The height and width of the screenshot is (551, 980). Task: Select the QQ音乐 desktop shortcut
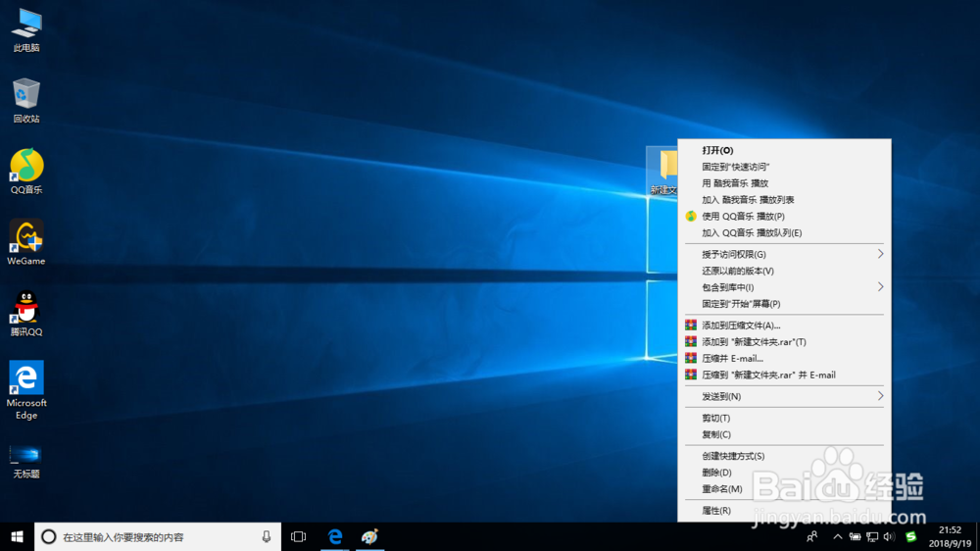[26, 172]
